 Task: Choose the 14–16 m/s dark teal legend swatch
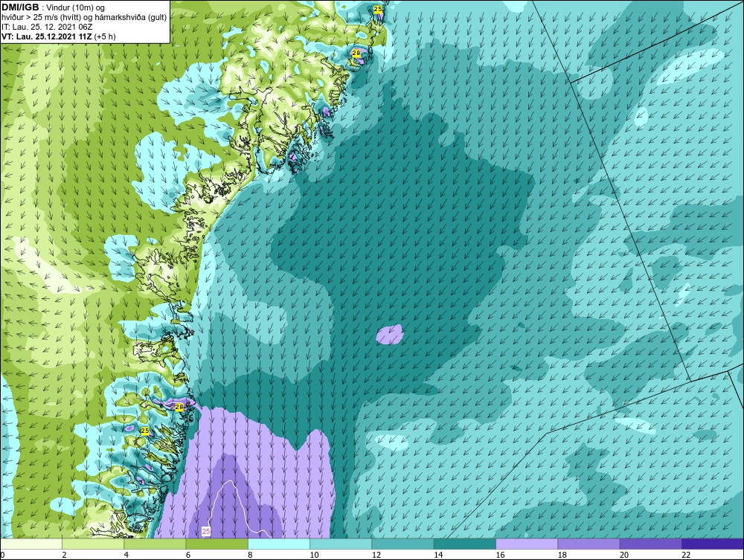click(465, 544)
